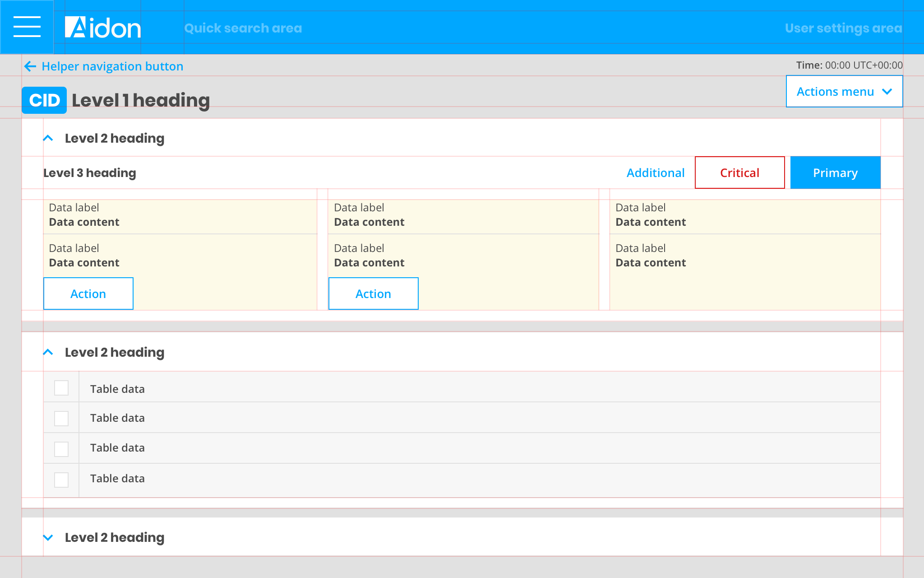Click the CID badge icon

44,100
